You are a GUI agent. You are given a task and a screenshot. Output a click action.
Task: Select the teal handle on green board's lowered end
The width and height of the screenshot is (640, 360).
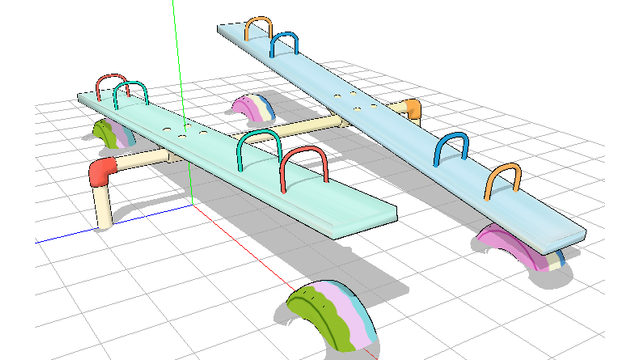point(259,150)
